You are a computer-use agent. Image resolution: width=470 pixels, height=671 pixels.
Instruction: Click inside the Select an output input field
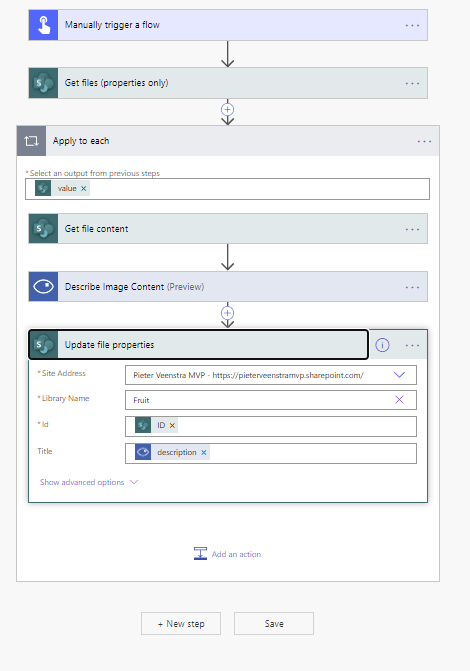(x=227, y=189)
